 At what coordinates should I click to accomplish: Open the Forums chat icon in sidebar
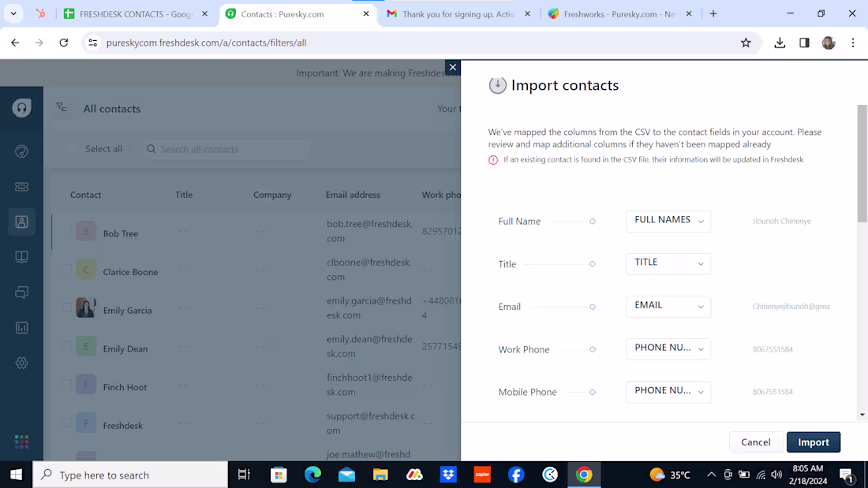pyautogui.click(x=21, y=292)
